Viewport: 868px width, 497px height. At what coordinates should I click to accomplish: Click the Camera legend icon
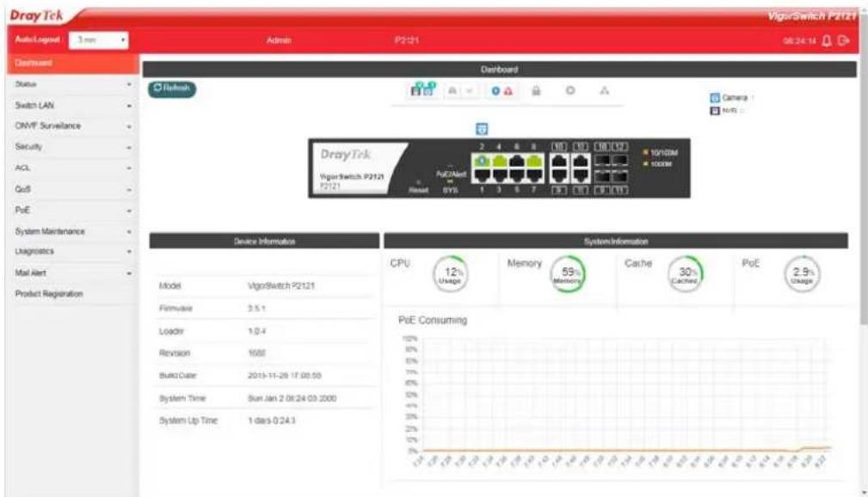(715, 98)
